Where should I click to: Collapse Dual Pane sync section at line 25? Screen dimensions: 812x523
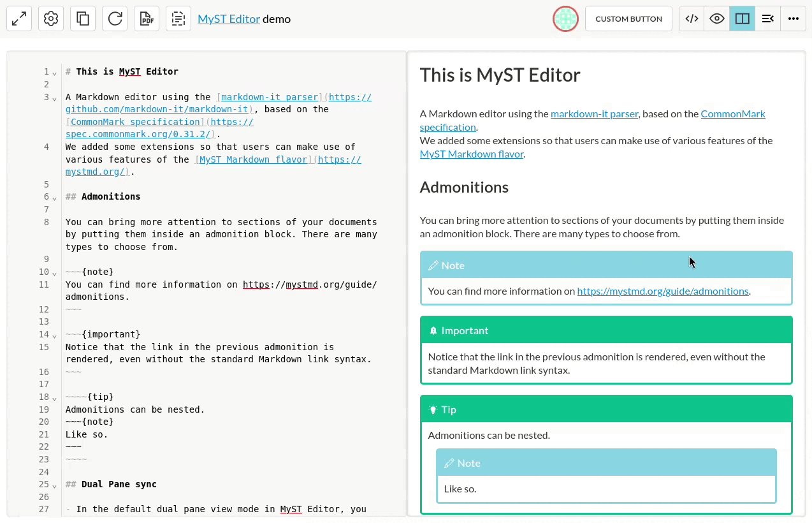[55, 485]
